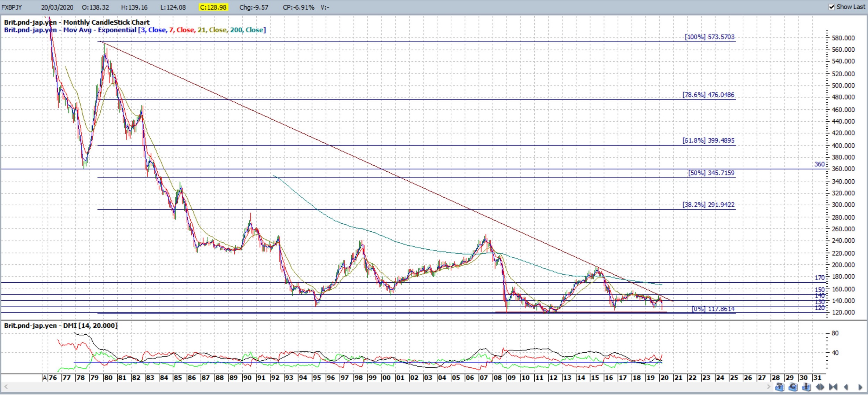Click the [38.2%] 291.9422 Fibonacci label
This screenshot has height=395, width=868.
(x=708, y=205)
